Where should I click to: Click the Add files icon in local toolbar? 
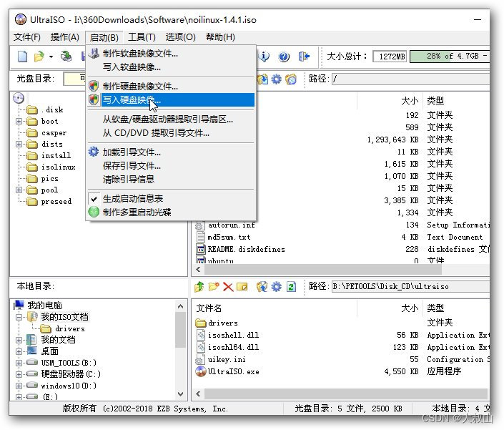(x=262, y=287)
